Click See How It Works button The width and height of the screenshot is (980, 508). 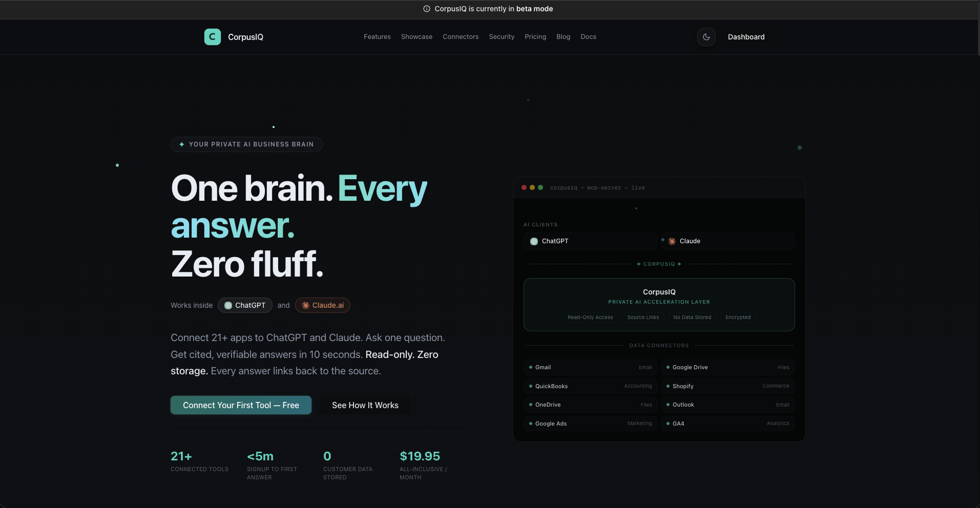pos(365,405)
